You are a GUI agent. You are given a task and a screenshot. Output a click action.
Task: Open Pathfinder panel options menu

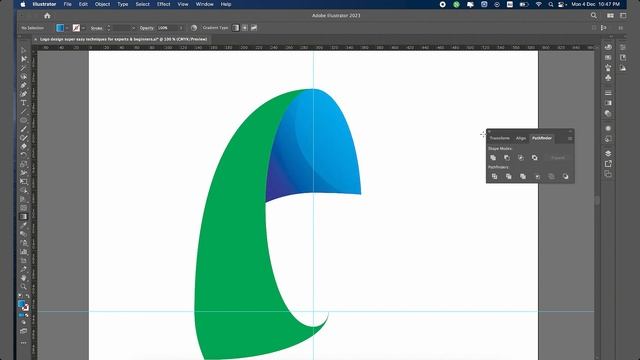570,138
